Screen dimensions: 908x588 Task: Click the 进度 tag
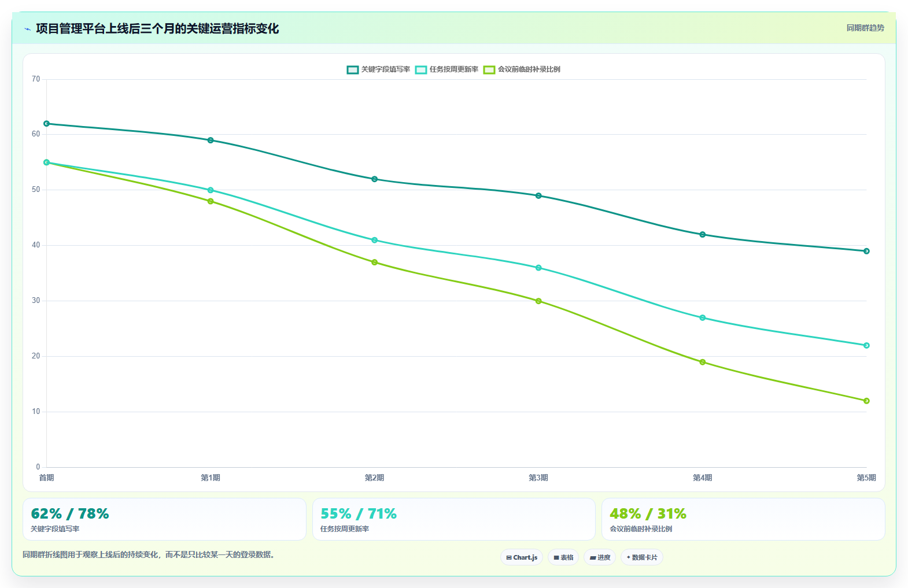tap(600, 557)
